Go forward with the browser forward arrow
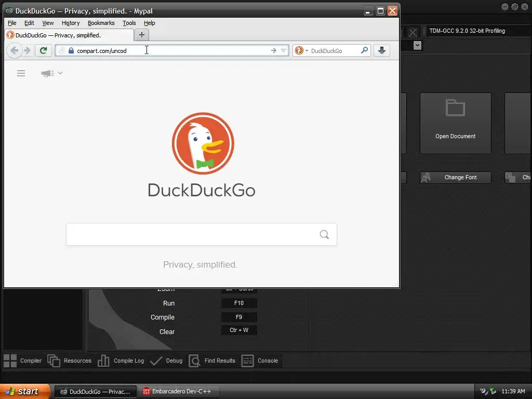532x399 pixels. [x=28, y=50]
